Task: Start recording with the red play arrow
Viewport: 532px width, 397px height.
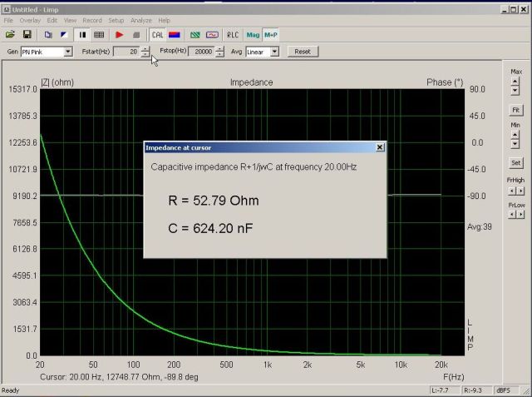Action: [x=119, y=35]
